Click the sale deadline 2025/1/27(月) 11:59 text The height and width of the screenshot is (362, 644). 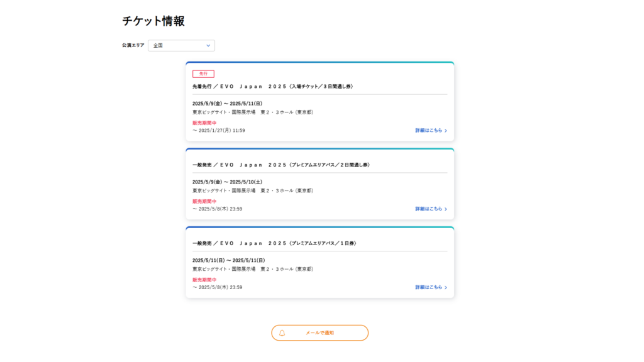220,130
